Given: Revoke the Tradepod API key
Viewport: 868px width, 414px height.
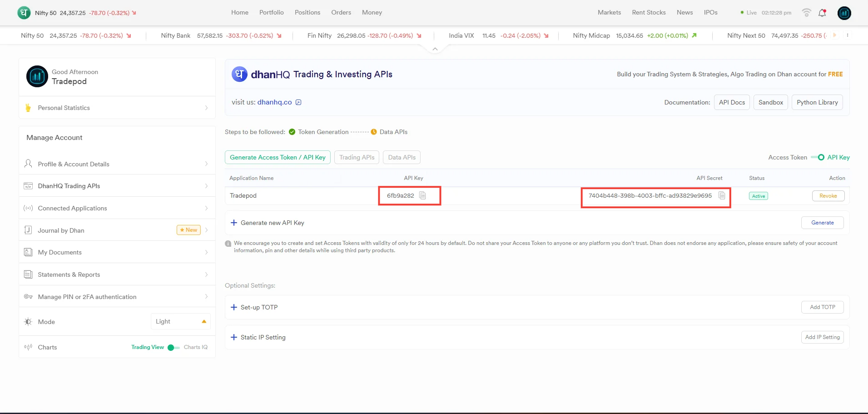Looking at the screenshot, I should tap(828, 196).
